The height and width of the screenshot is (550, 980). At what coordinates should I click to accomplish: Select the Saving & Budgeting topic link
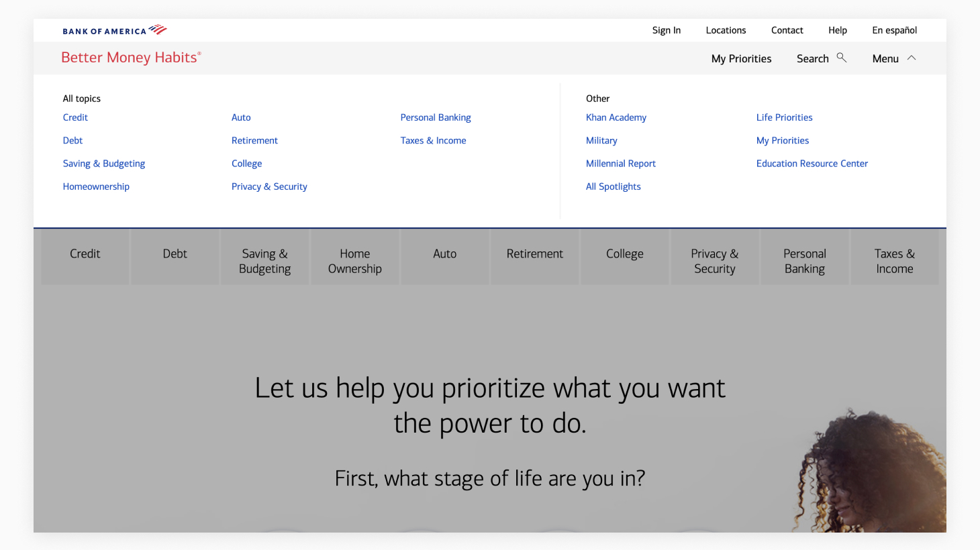pyautogui.click(x=104, y=164)
